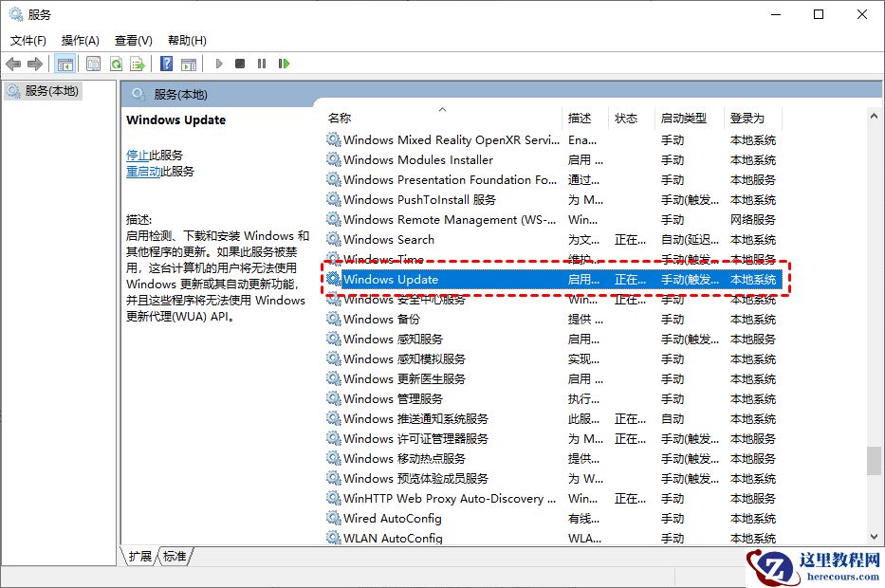Stop the service with the black square icon

242,64
